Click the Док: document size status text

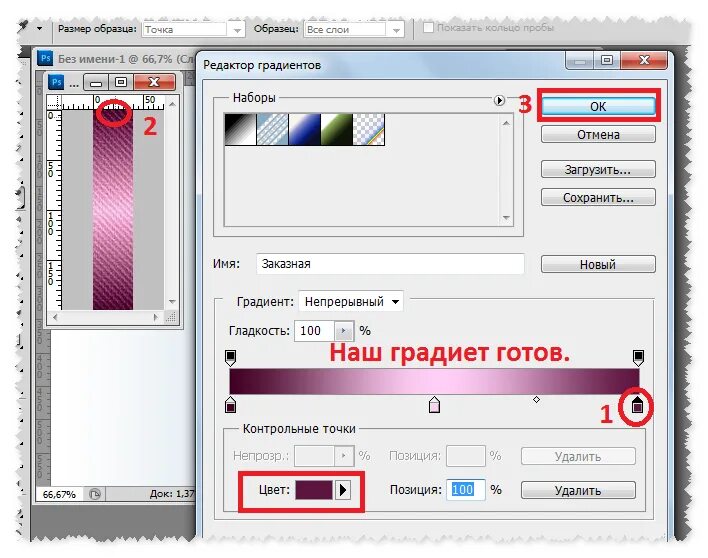[172, 494]
